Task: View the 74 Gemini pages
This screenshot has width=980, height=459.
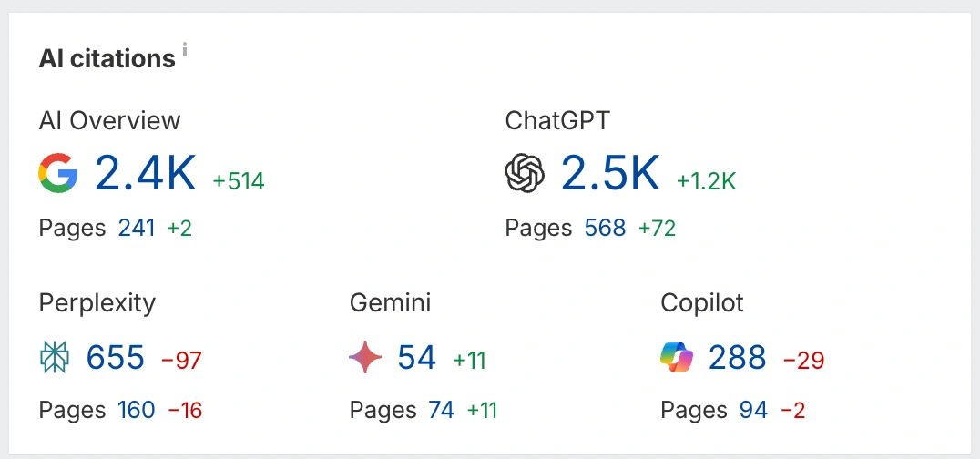Action: [x=441, y=411]
